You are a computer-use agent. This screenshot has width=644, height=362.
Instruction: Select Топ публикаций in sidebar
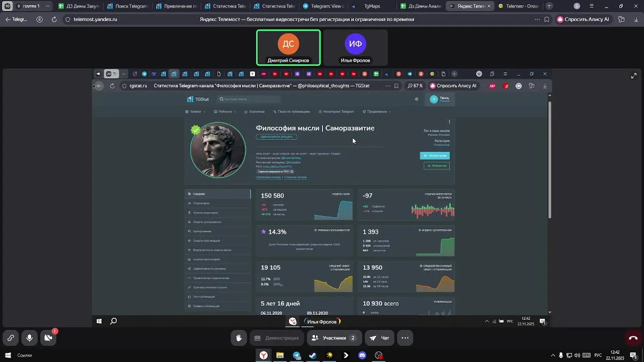click(x=217, y=297)
